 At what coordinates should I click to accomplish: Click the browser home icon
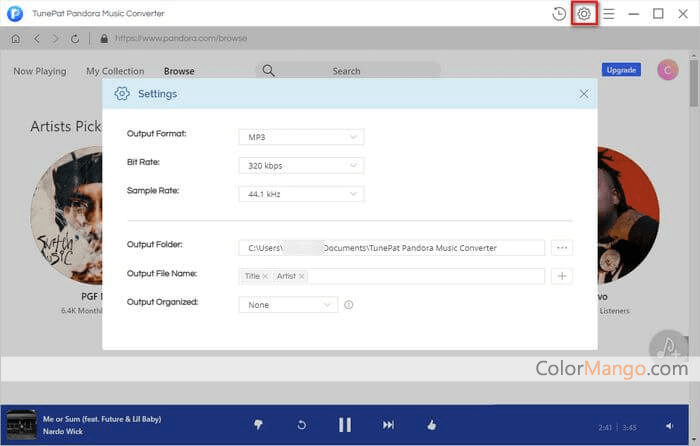(15, 39)
